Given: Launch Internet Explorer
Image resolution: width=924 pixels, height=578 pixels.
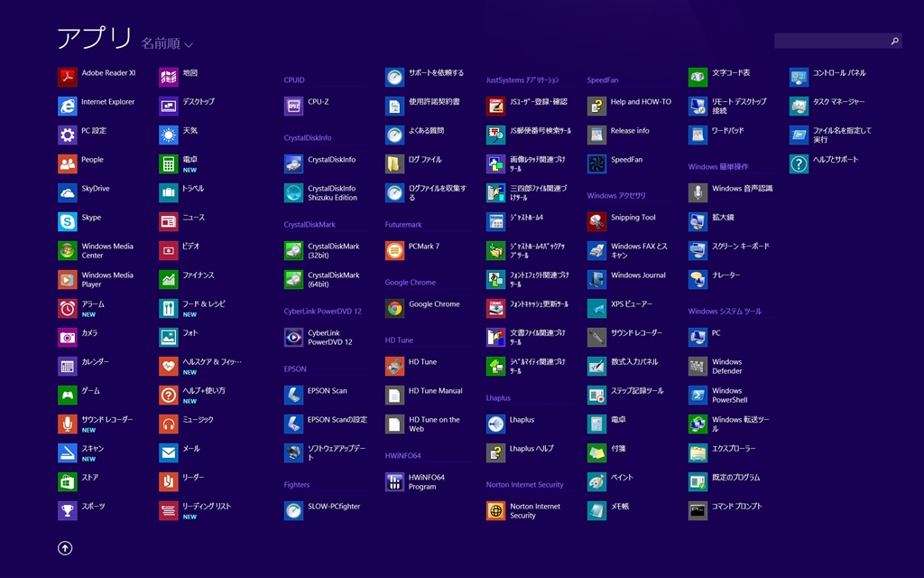Looking at the screenshot, I should [x=97, y=107].
